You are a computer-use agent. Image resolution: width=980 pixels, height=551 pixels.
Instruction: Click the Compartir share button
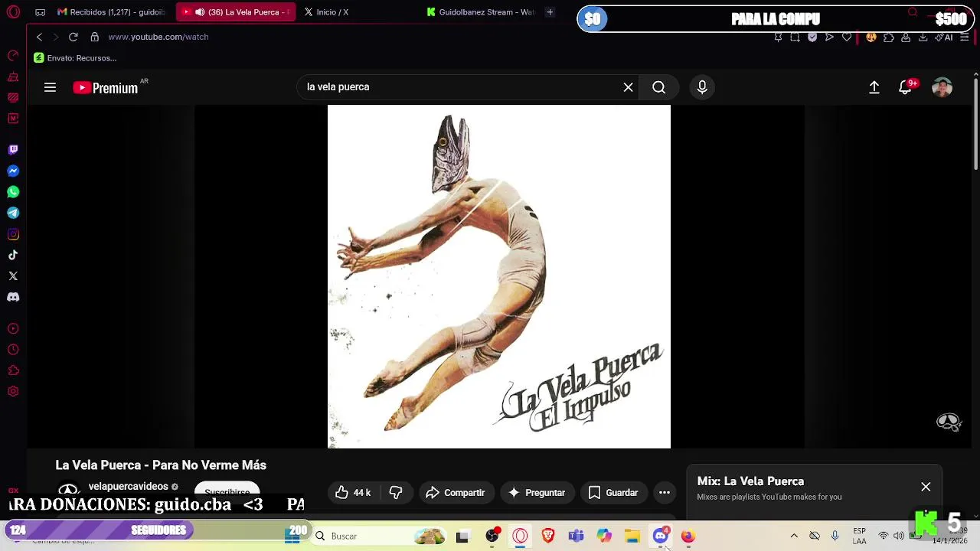point(456,493)
